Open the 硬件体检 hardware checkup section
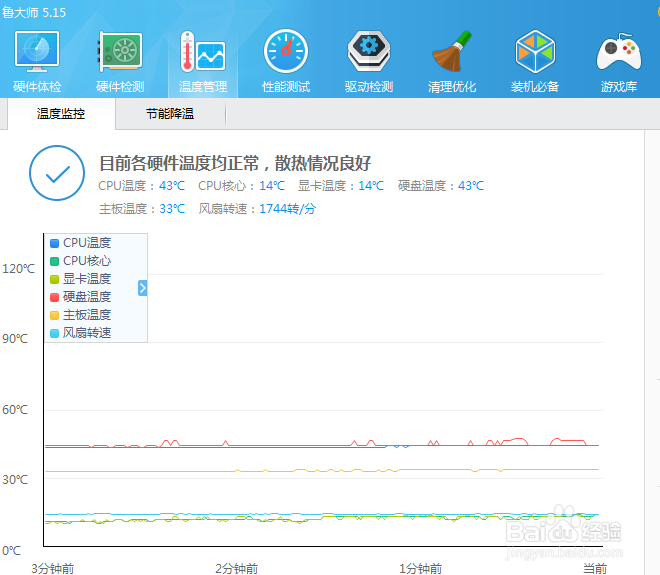The height and width of the screenshot is (575, 660). (x=37, y=61)
